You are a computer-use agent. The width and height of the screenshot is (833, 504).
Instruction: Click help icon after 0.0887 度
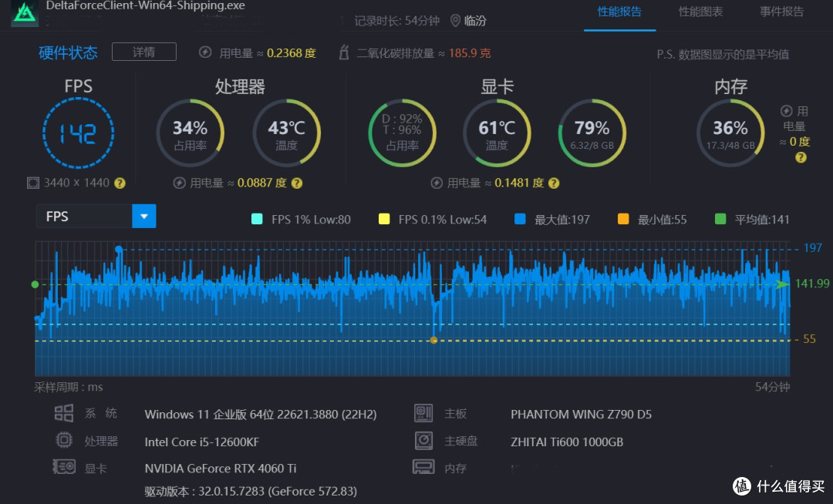pos(297,183)
